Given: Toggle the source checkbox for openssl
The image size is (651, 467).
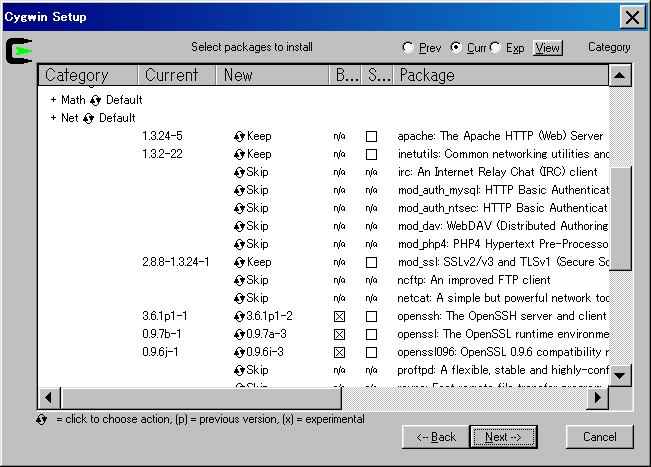Looking at the screenshot, I should click(371, 335).
